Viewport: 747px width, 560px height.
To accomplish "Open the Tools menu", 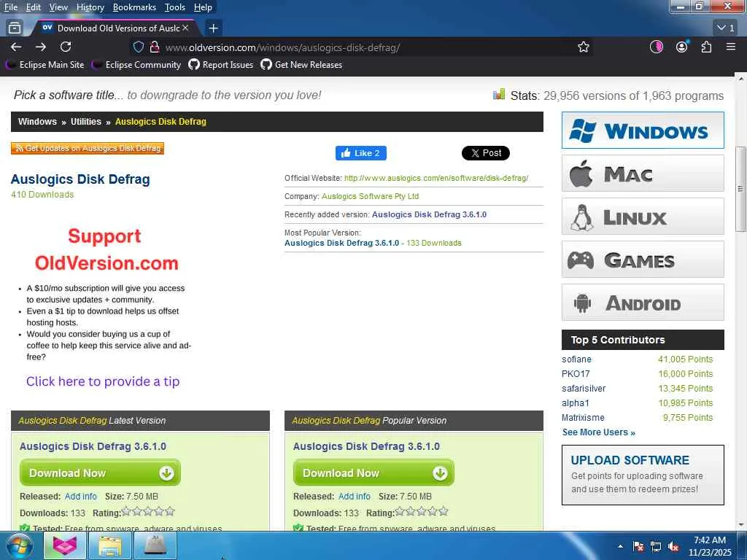I will click(x=175, y=7).
